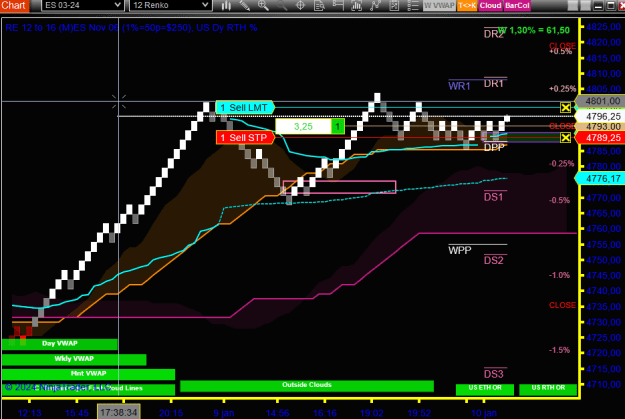Choose the crosshair cursor tool

click(300, 5)
